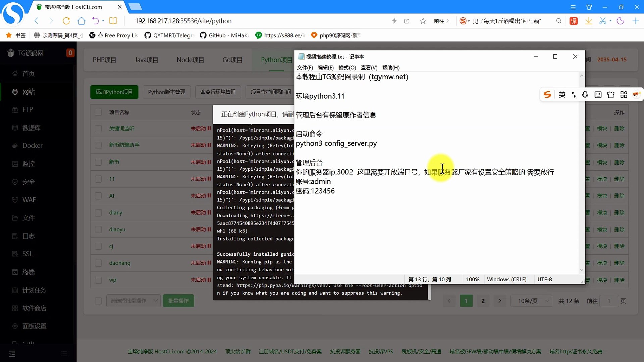
Task: Click 删除 link for 关键词监听 row
Action: [x=619, y=129]
